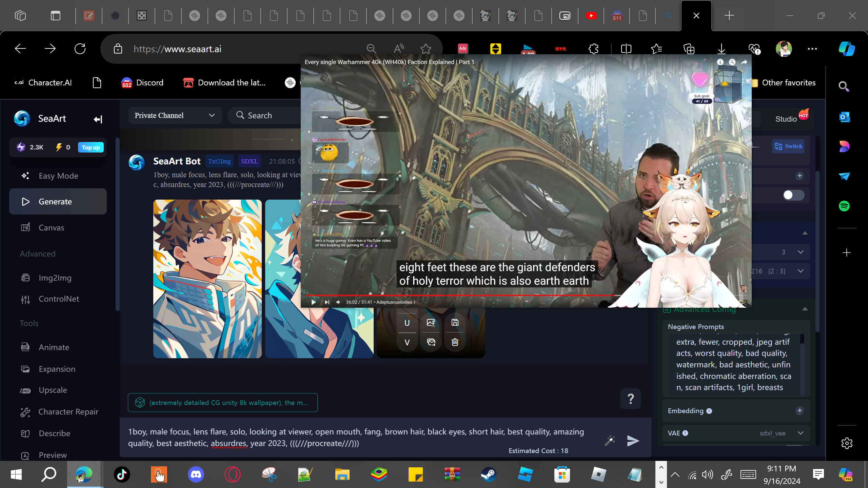Screen dimensions: 868x488
Task: Click the remix icon below the image-to-image icon
Action: tap(431, 342)
